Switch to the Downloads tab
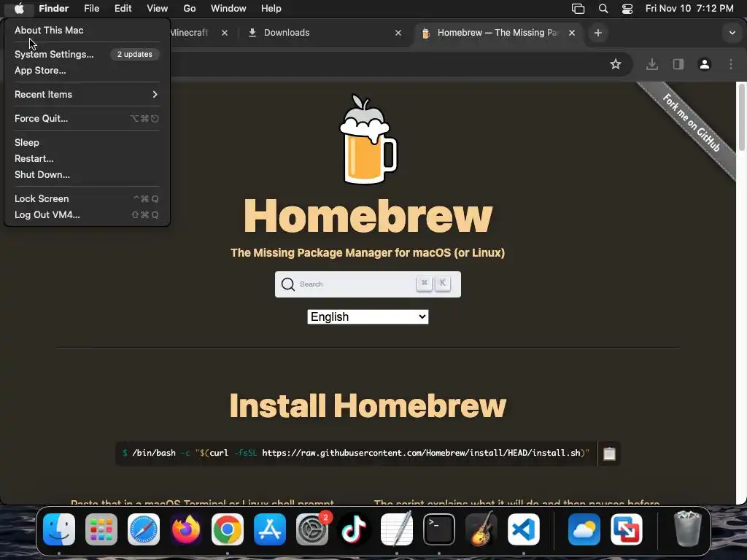This screenshot has height=560, width=747. pos(324,33)
